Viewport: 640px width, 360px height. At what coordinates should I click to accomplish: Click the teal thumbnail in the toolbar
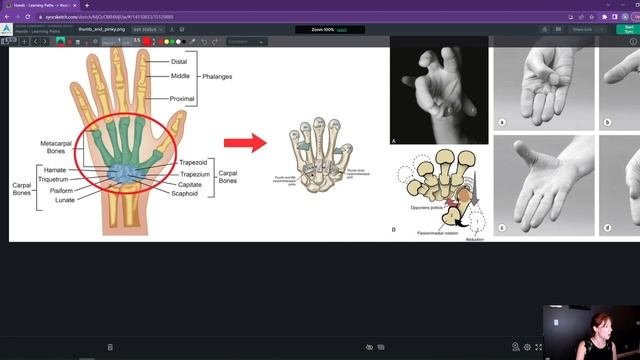pyautogui.click(x=60, y=41)
